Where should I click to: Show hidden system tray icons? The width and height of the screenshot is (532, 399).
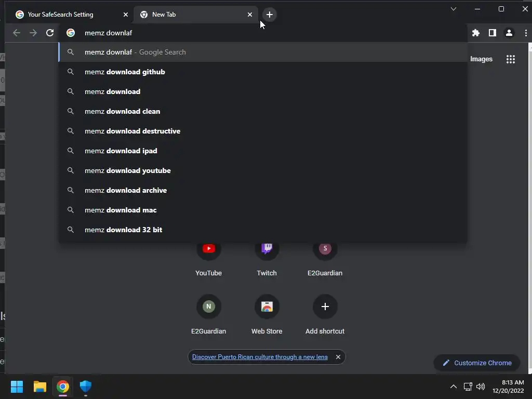pyautogui.click(x=453, y=387)
